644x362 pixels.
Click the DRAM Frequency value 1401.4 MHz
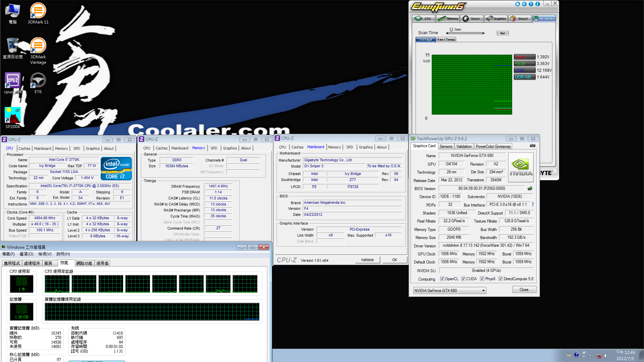tap(218, 186)
